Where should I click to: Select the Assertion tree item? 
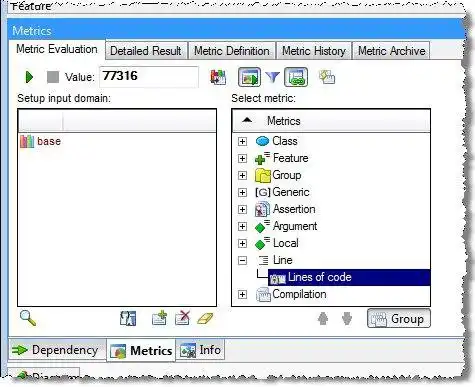tap(294, 209)
